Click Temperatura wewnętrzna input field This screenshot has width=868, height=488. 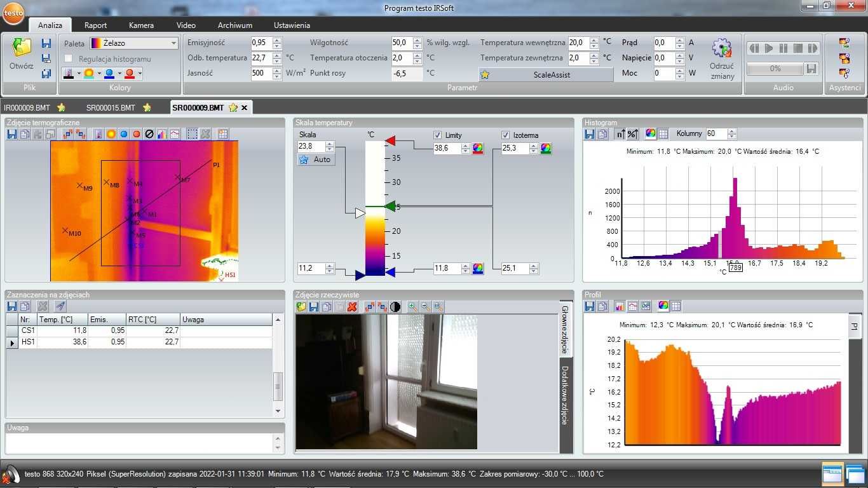[x=579, y=43]
